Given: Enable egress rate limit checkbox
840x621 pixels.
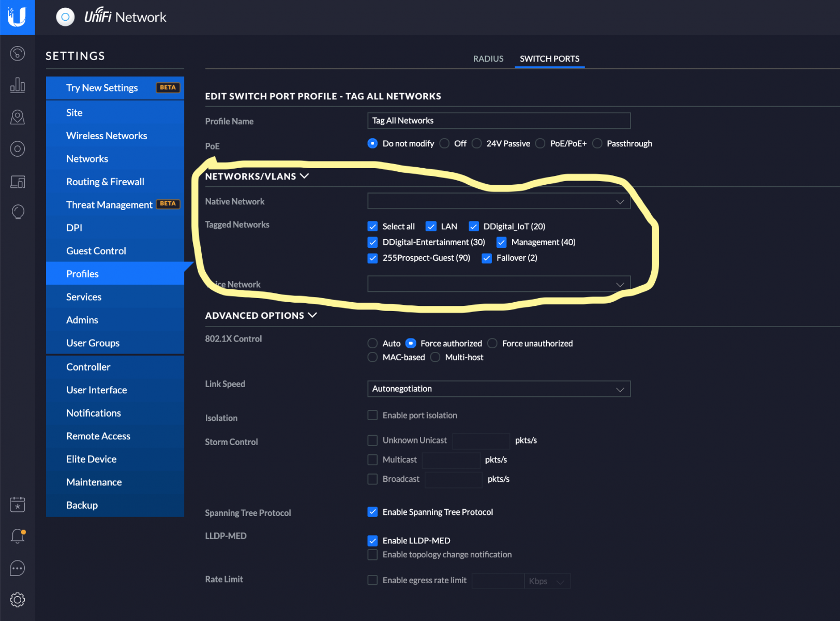Looking at the screenshot, I should point(372,580).
